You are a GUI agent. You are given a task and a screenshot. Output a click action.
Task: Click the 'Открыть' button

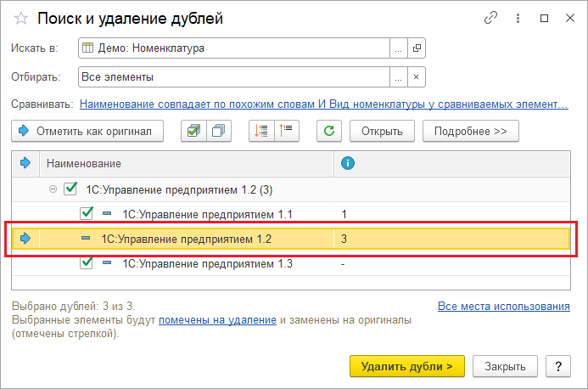click(382, 131)
